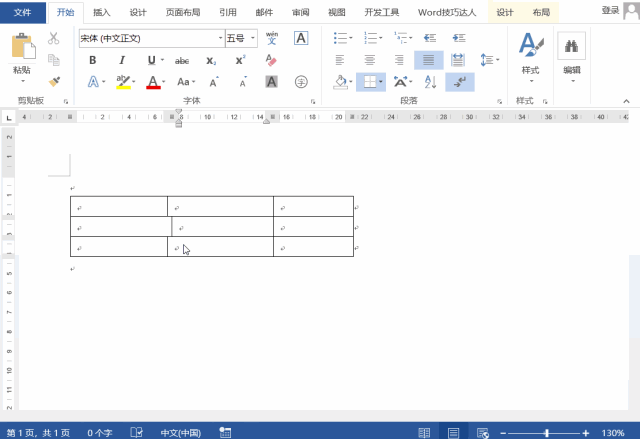Click the character border icon
The width and height of the screenshot is (640, 439).
pyautogui.click(x=301, y=38)
